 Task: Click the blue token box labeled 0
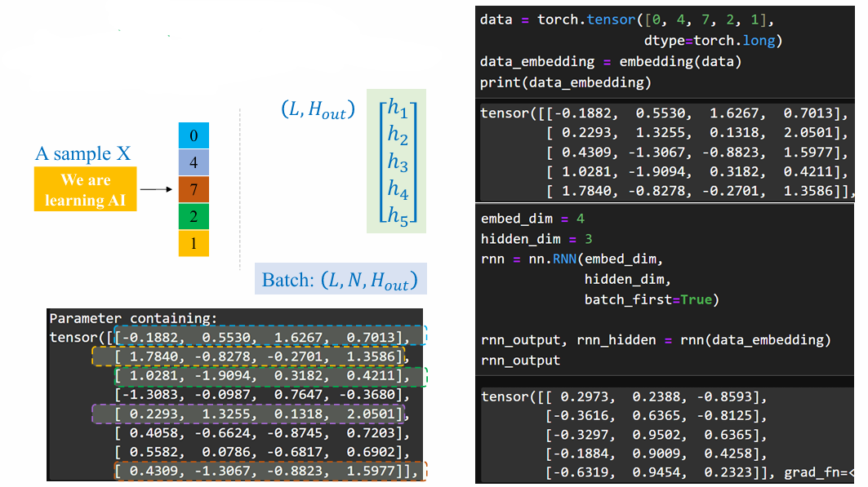tap(194, 135)
